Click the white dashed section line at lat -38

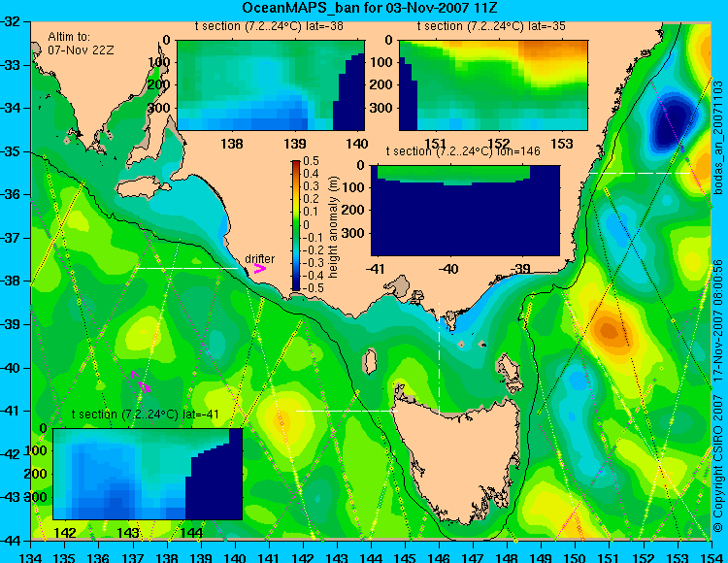pyautogui.click(x=186, y=268)
